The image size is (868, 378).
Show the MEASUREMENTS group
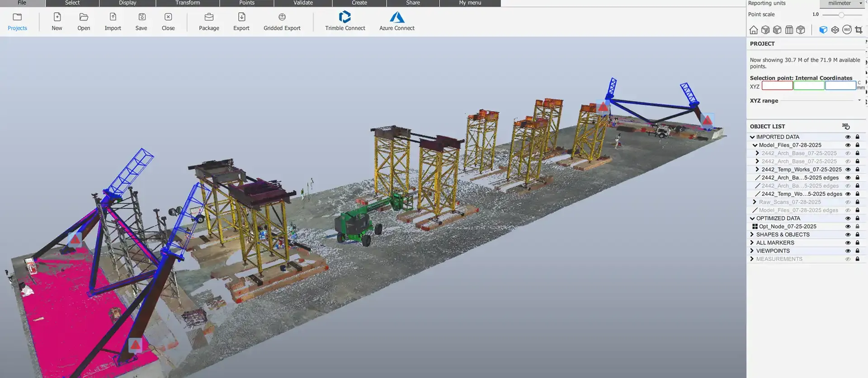point(848,259)
